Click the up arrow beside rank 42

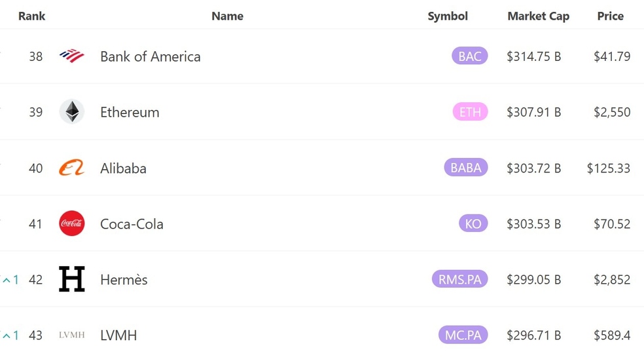point(7,280)
